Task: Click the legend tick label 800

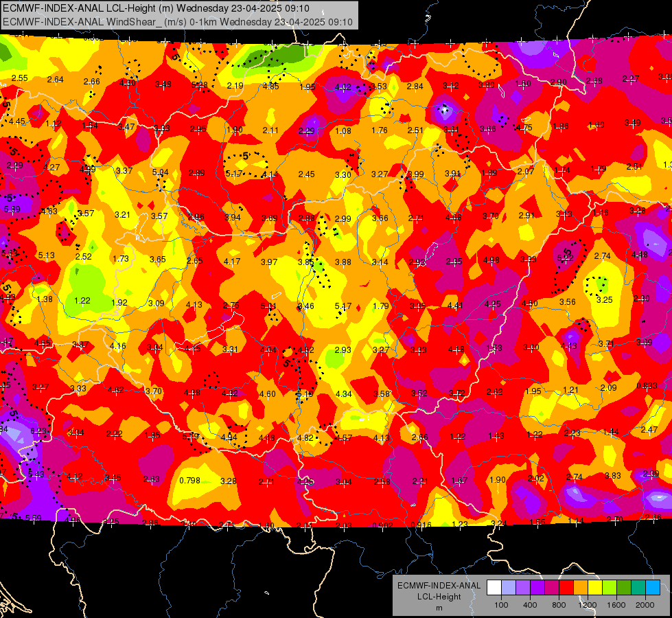Action: coord(559,605)
